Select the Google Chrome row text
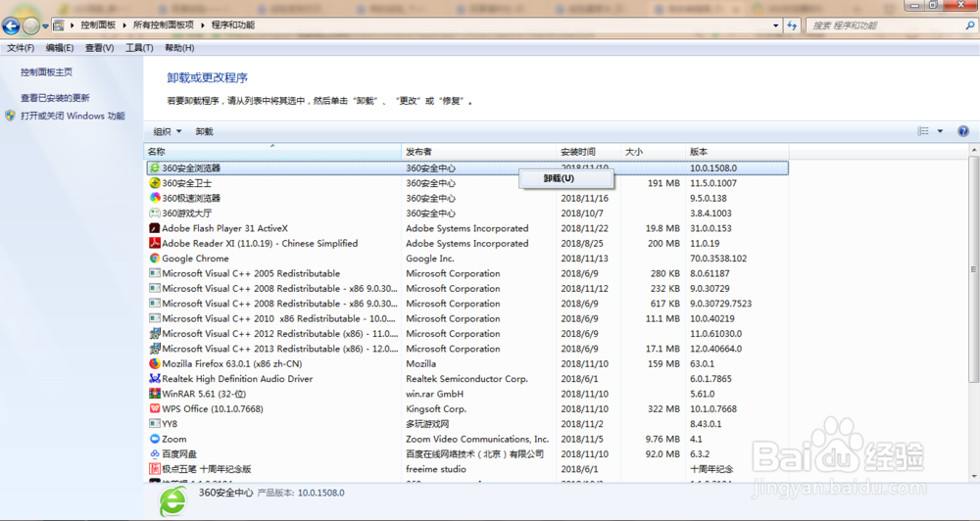Screen dimensions: 980x521 tap(195, 259)
